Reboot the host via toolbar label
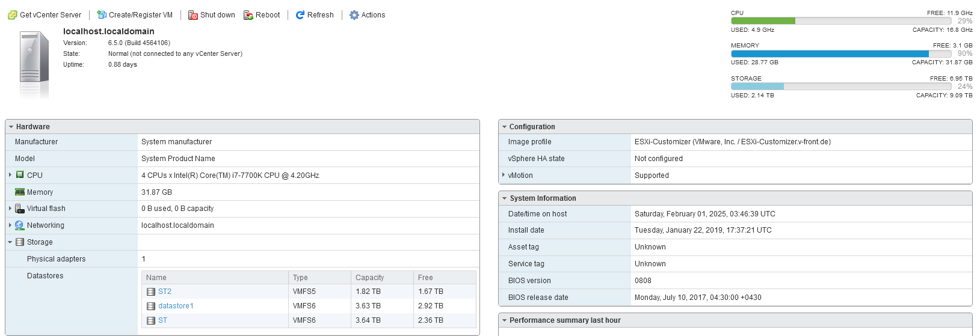 [268, 15]
